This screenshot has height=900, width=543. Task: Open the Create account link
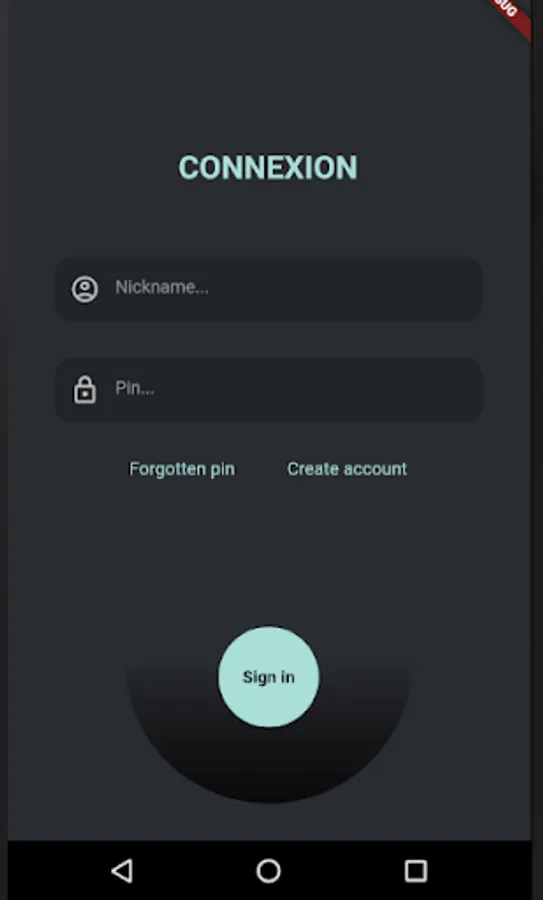tap(347, 469)
